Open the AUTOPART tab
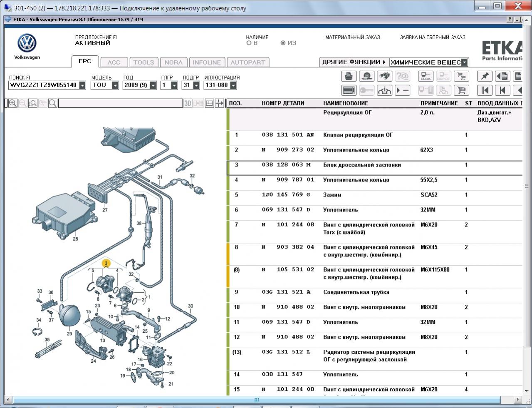Viewport: 532px width, 408px height. [x=247, y=62]
